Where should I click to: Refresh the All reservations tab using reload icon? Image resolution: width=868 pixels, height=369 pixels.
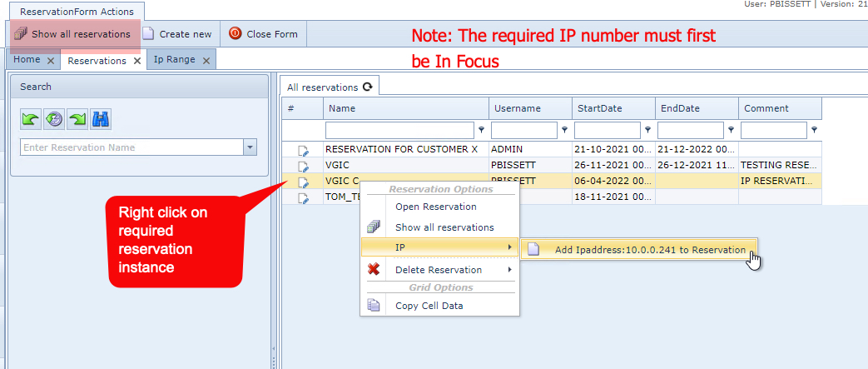click(x=367, y=87)
